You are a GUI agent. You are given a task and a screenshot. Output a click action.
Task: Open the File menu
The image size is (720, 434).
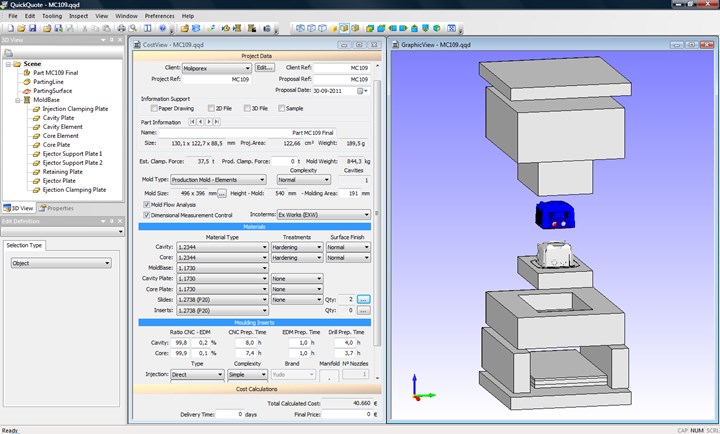(13, 16)
